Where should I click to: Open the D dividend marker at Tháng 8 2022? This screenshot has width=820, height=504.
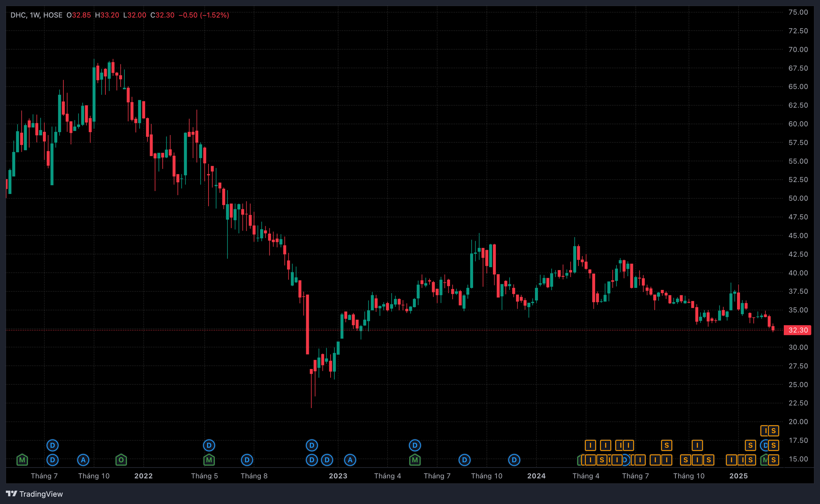coord(247,460)
